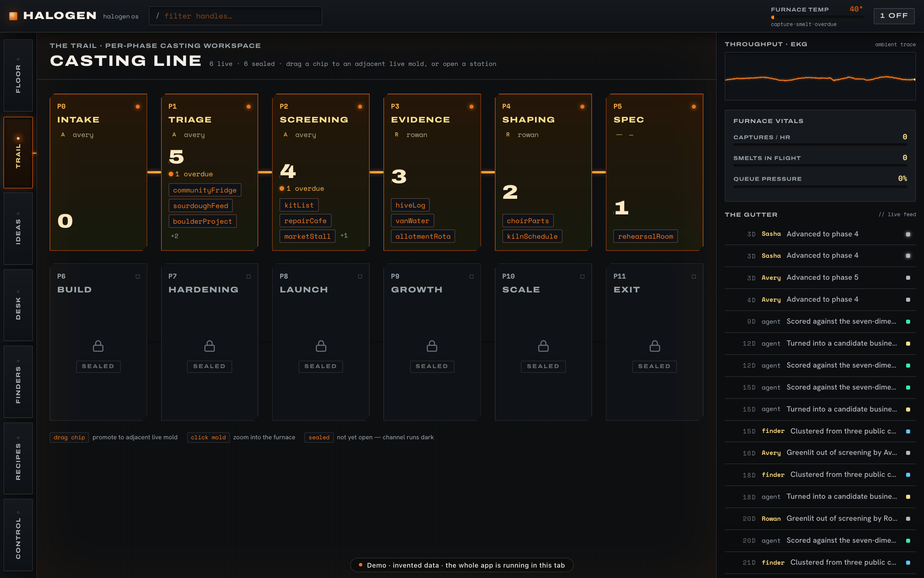This screenshot has width=924, height=578.
Task: Click the Smelts in Flight gauge bar
Action: tap(820, 166)
